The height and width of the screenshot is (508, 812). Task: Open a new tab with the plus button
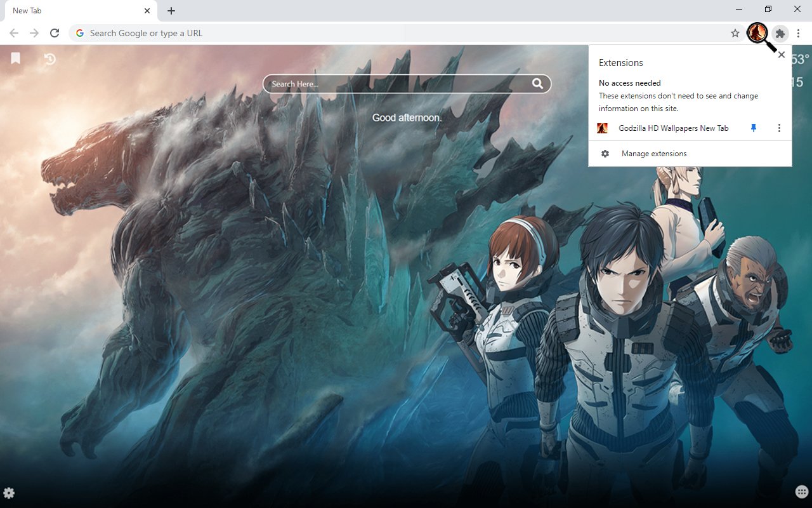[171, 11]
